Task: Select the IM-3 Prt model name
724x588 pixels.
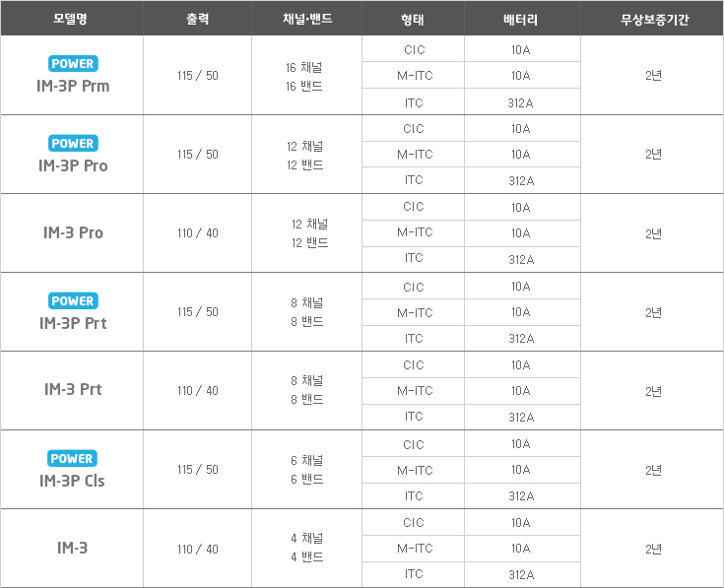Action: (73, 390)
